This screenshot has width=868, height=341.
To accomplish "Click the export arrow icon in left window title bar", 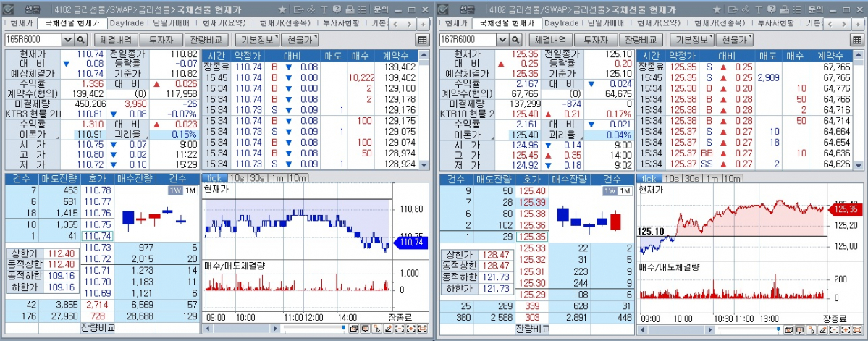I will tap(298, 9).
